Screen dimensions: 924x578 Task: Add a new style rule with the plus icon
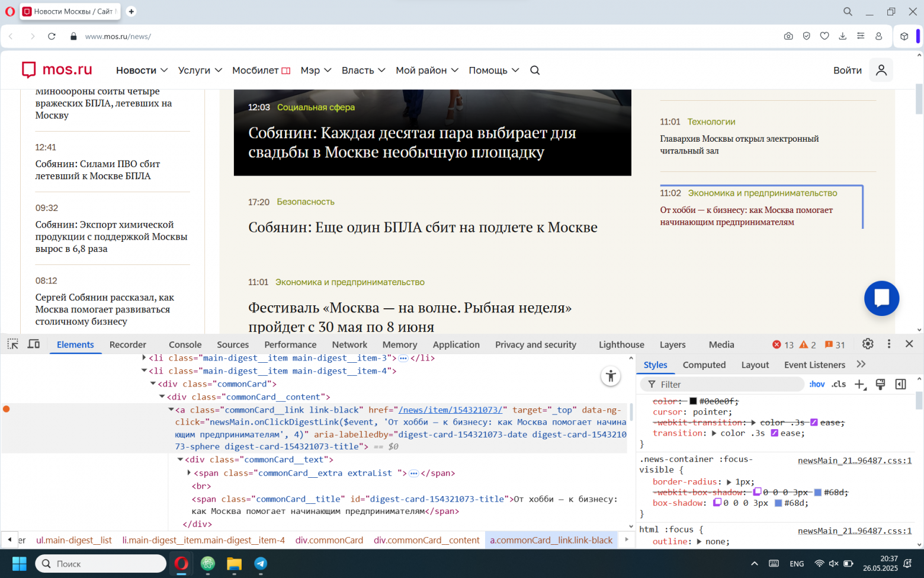pyautogui.click(x=860, y=384)
